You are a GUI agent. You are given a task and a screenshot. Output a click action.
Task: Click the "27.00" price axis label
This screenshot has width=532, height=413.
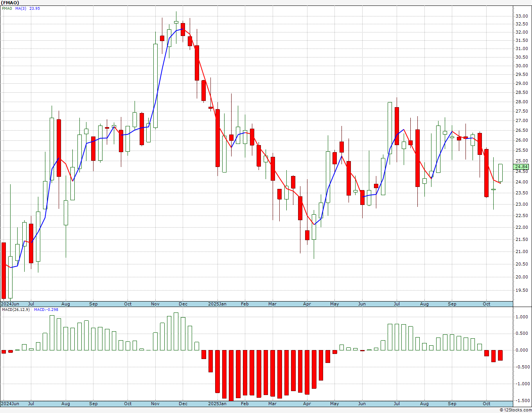coord(521,120)
